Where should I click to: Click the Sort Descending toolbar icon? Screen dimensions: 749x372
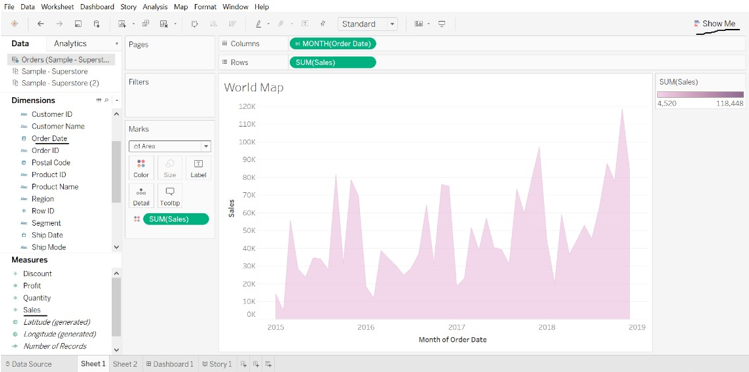pyautogui.click(x=232, y=24)
